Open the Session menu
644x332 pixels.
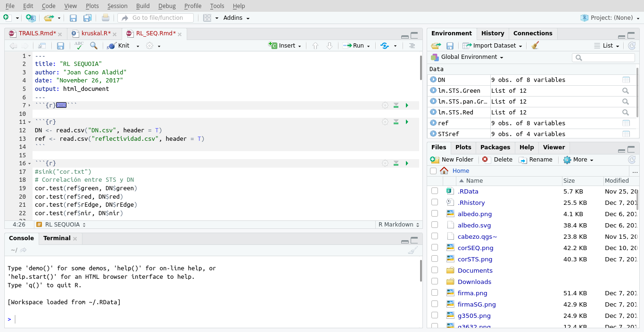click(117, 6)
